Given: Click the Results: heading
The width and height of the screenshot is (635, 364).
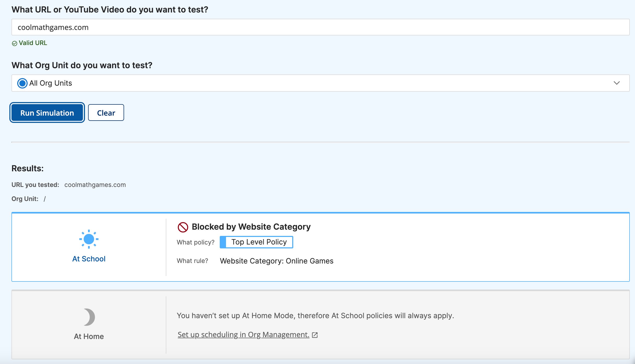Looking at the screenshot, I should (28, 168).
